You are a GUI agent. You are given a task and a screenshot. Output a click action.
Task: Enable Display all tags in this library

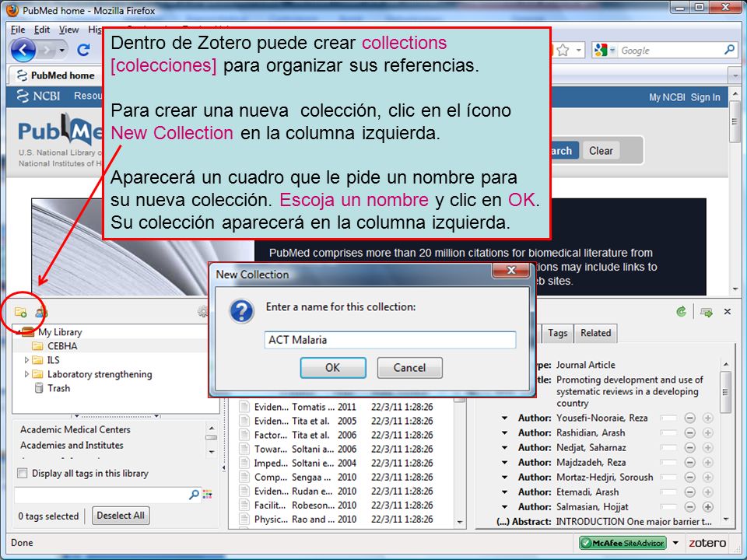pyautogui.click(x=22, y=474)
